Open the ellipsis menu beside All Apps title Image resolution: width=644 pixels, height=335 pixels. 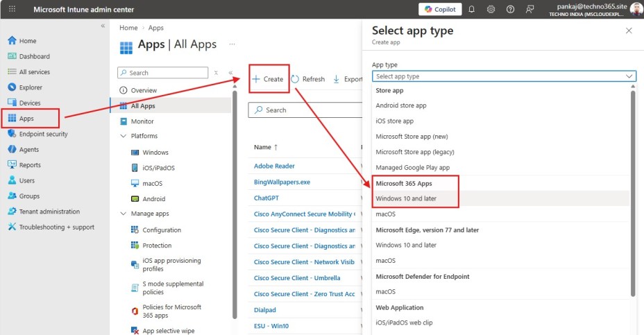(x=232, y=44)
